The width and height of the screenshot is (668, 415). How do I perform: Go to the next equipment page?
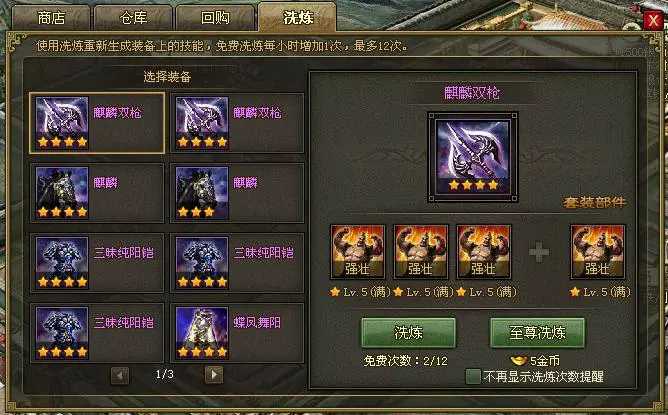click(x=214, y=375)
